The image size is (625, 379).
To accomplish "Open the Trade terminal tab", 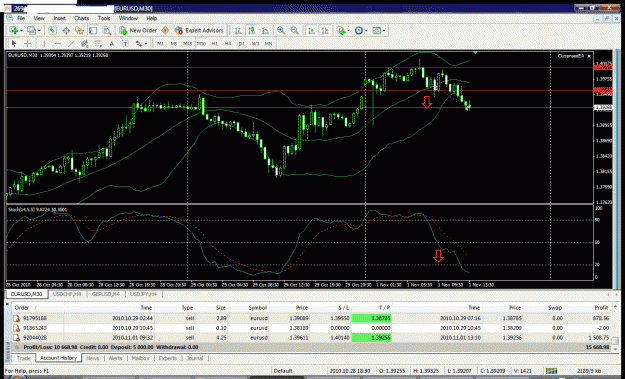I will click(24, 358).
